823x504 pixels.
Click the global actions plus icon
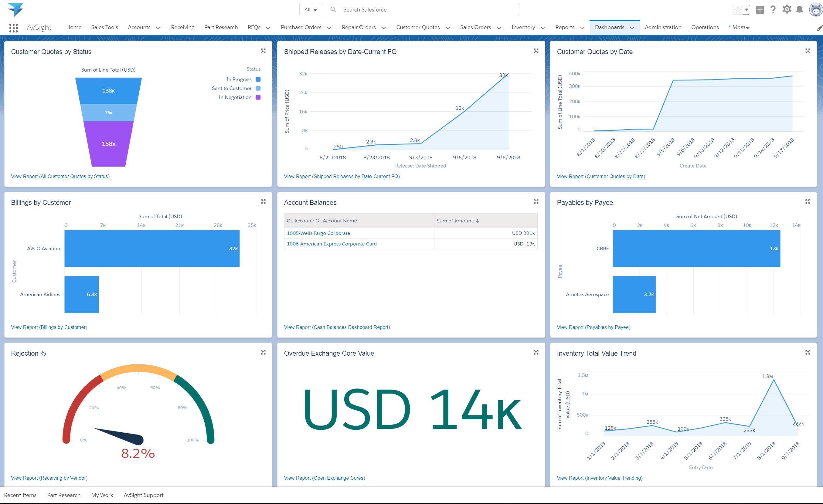click(x=760, y=10)
